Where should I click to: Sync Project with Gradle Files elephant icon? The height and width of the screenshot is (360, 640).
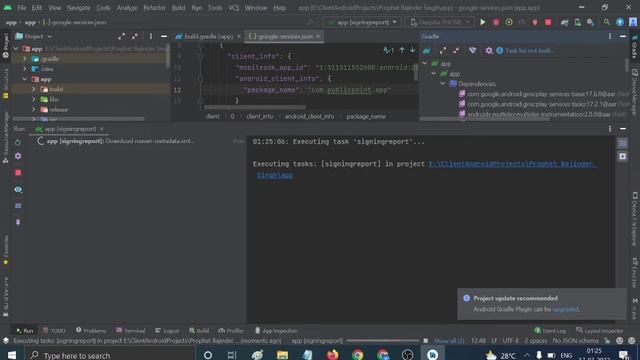pyautogui.click(x=564, y=22)
